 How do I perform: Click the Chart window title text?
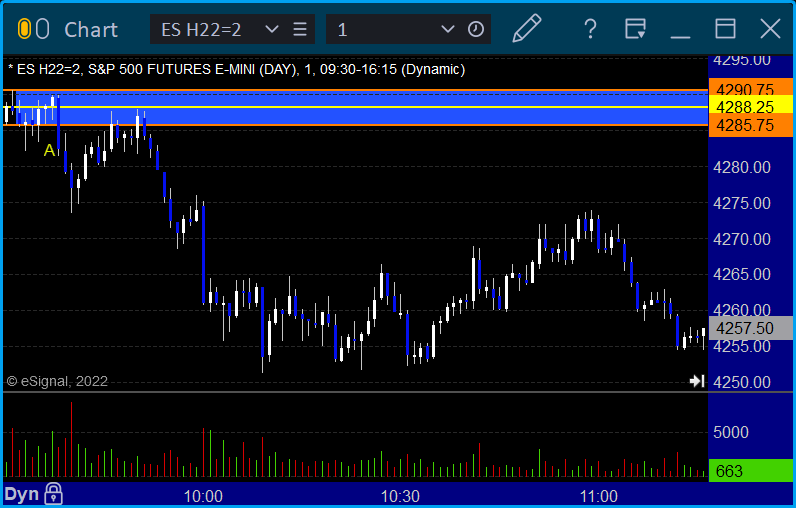pyautogui.click(x=91, y=30)
